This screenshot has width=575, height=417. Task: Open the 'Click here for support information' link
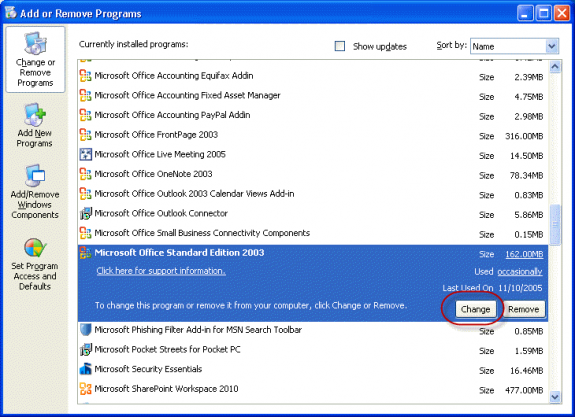click(x=161, y=271)
